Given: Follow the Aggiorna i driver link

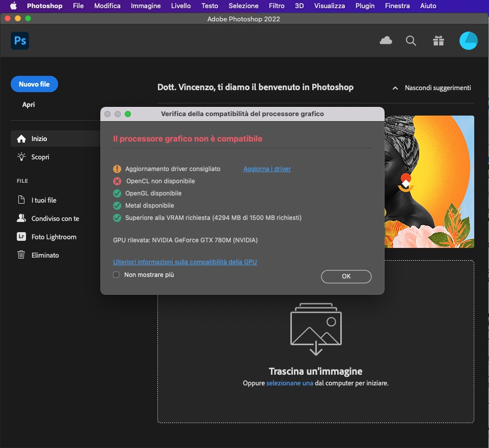Looking at the screenshot, I should pyautogui.click(x=267, y=169).
